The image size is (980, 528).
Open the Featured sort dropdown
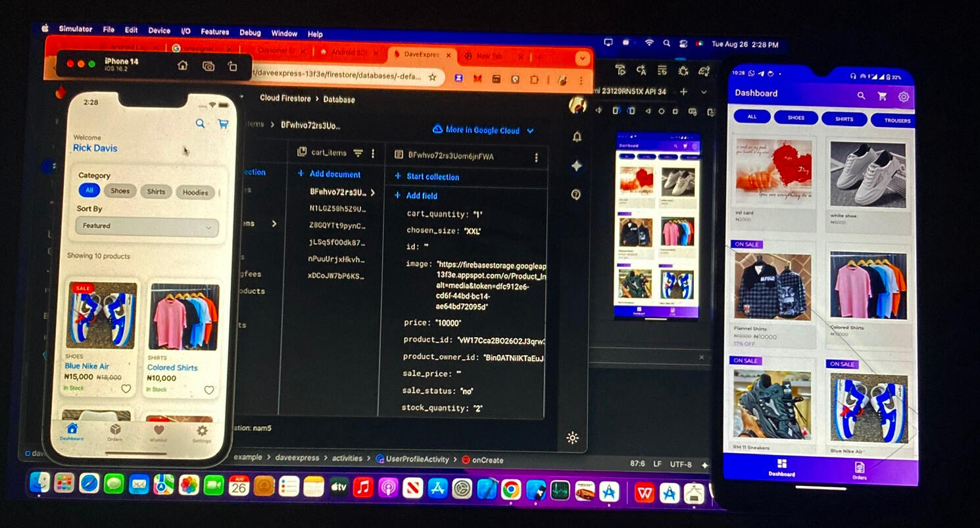(x=147, y=226)
